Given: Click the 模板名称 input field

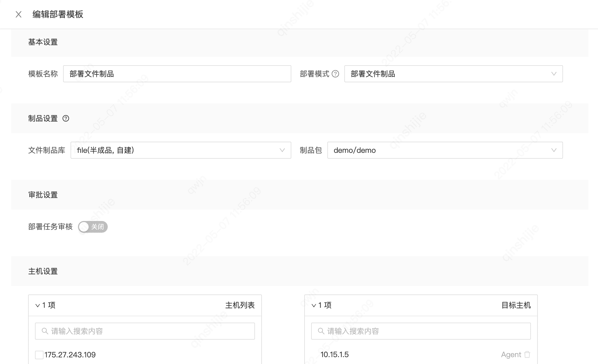Looking at the screenshot, I should click(177, 74).
